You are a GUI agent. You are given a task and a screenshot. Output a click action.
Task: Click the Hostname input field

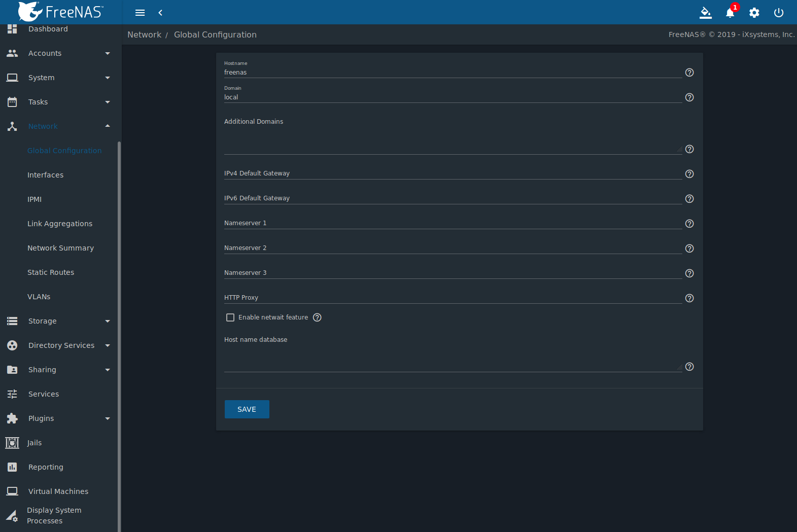453,73
